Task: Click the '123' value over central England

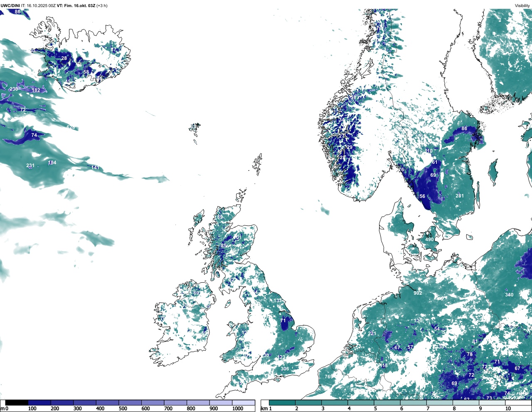Action: (282, 358)
